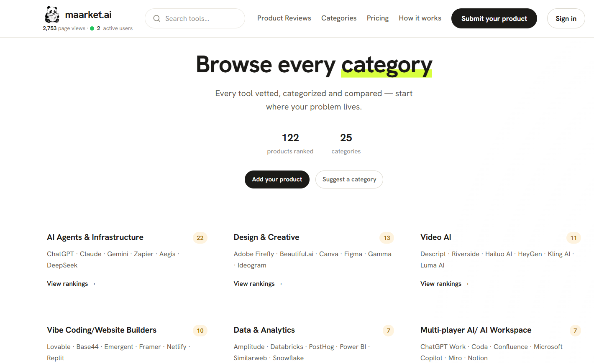Click Zapier in the AI Agents list
Screen dimensions: 594x364
point(143,254)
